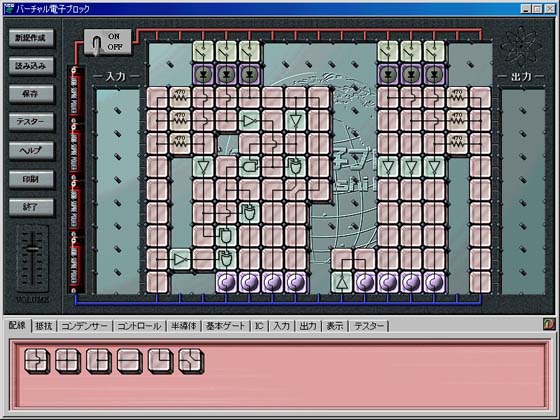Toggle the ON/OFF power switch

click(x=108, y=42)
